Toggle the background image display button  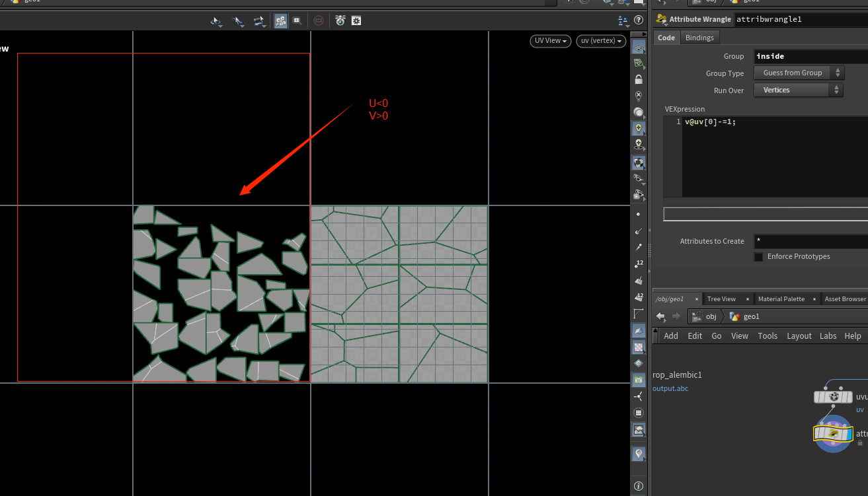click(x=638, y=429)
